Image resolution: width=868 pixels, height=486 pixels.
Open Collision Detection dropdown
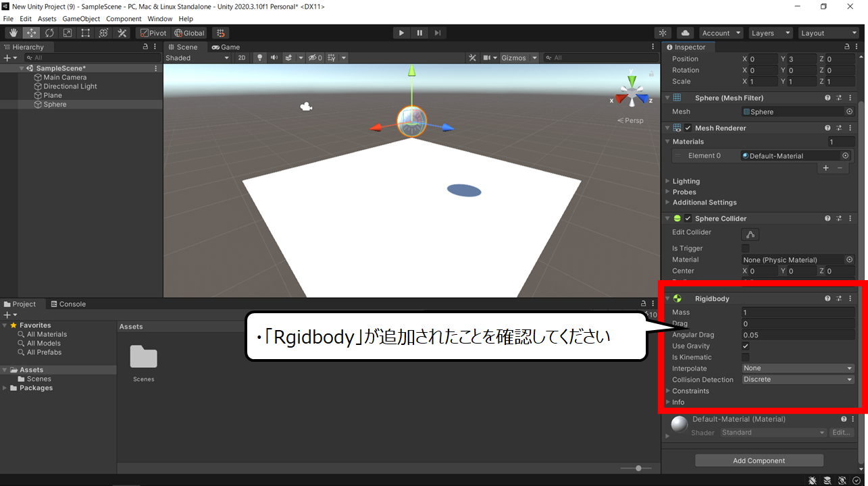coord(798,379)
